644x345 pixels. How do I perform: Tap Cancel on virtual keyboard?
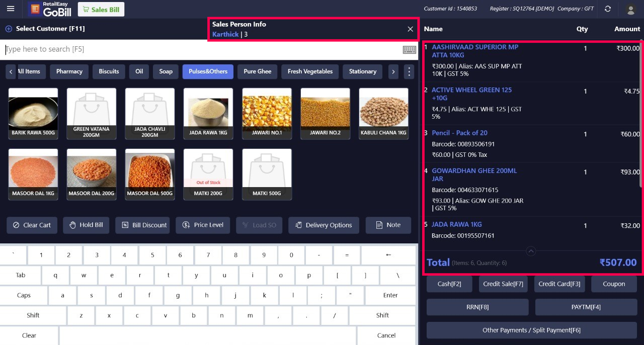click(x=386, y=335)
